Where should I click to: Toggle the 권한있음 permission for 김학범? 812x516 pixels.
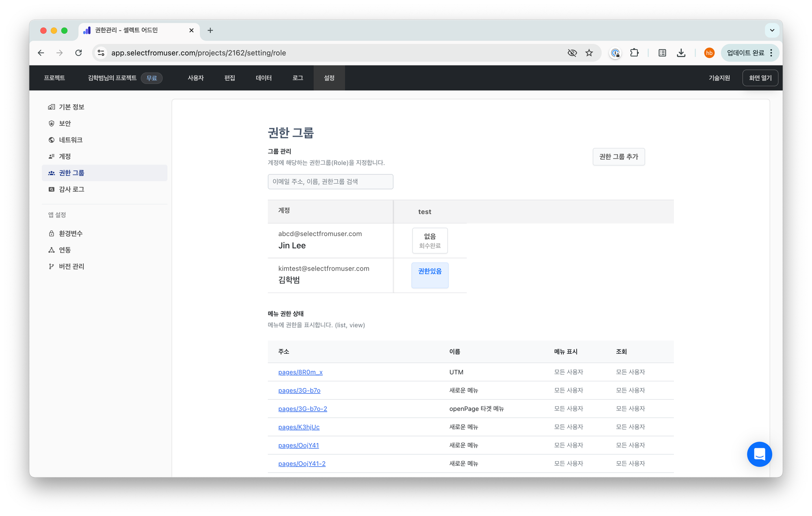430,275
